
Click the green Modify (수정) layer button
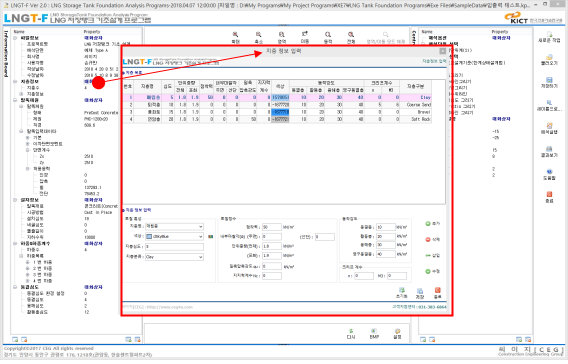(x=433, y=271)
